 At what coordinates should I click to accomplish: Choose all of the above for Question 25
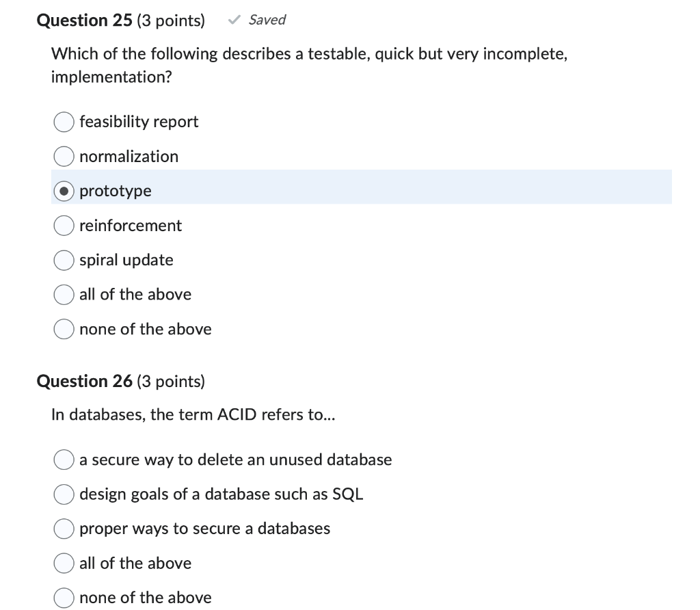tap(64, 295)
